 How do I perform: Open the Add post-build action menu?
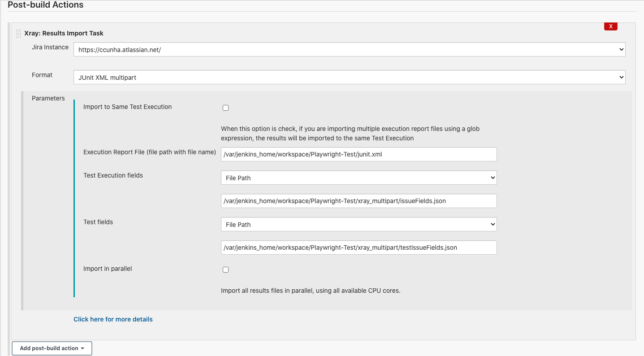pos(52,348)
